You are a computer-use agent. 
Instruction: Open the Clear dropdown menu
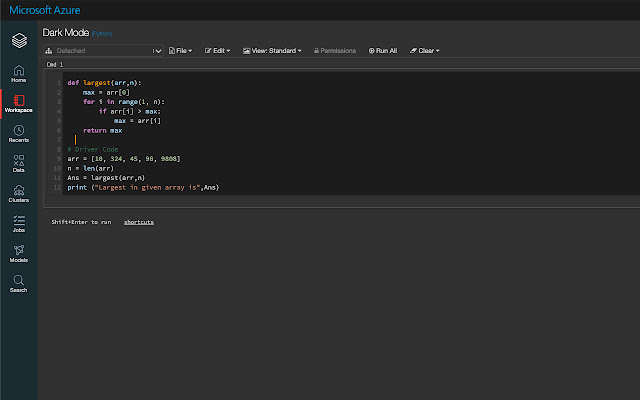tap(424, 51)
